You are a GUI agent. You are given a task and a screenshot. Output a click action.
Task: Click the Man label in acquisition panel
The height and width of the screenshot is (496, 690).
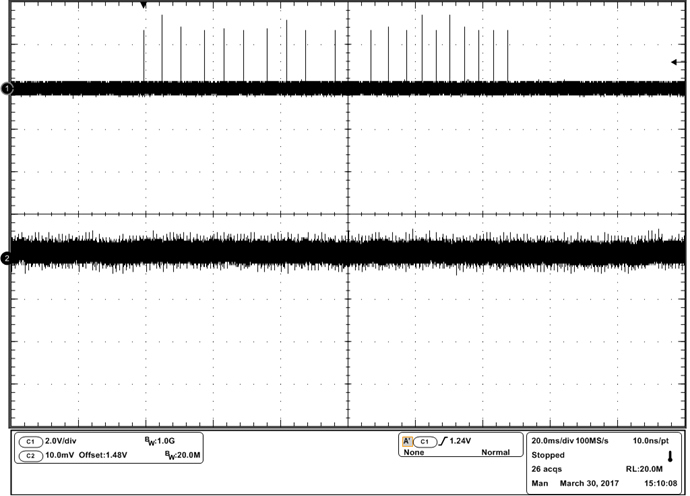[540, 483]
